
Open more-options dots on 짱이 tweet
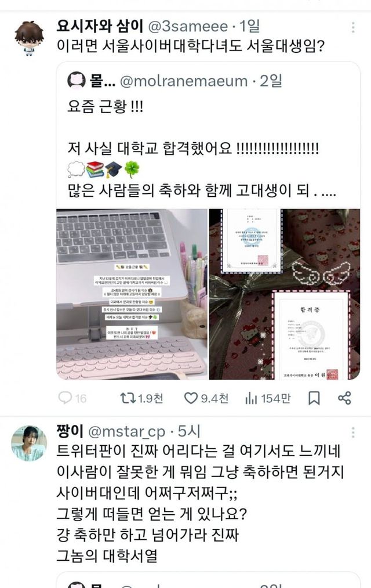[353, 432]
